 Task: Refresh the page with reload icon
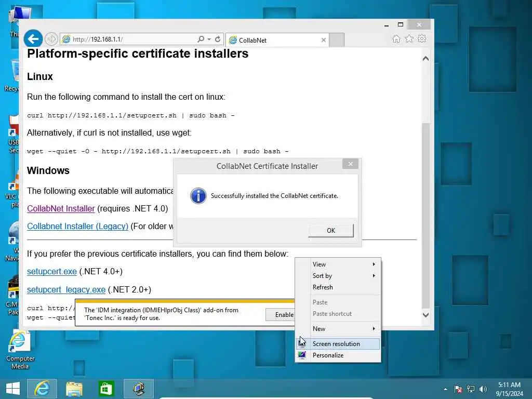coord(218,39)
